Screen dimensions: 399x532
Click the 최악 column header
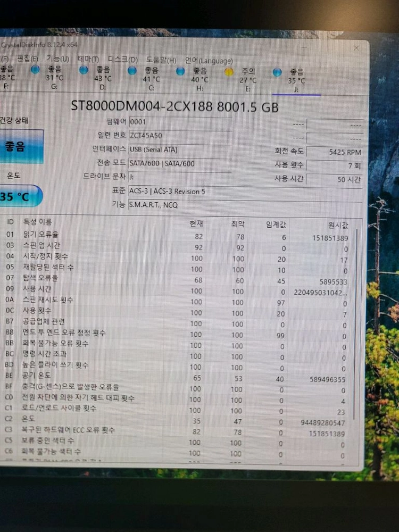pyautogui.click(x=237, y=224)
